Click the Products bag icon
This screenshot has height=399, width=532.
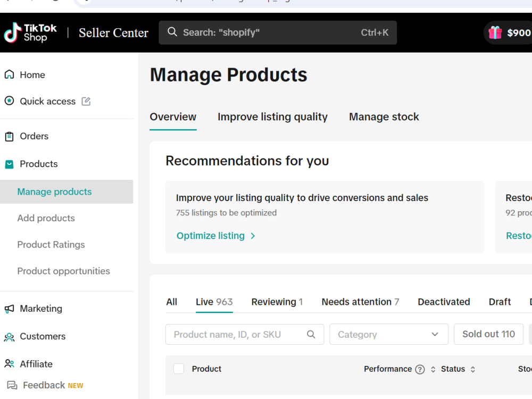[9, 164]
